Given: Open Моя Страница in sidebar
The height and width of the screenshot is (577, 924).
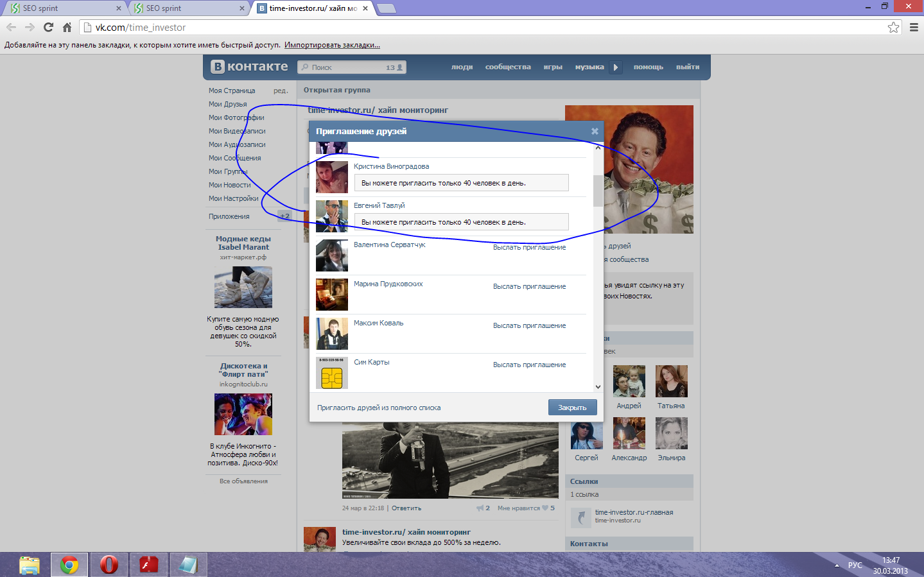Looking at the screenshot, I should [232, 91].
